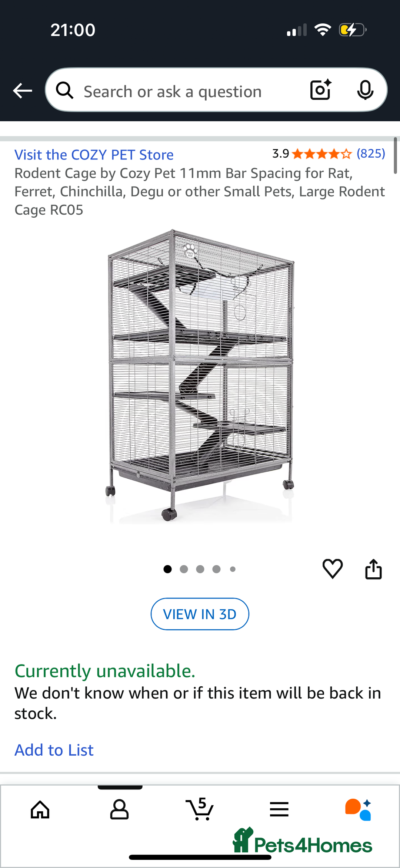This screenshot has height=868, width=400.
Task: Open the shopping cart with 5 items
Action: click(x=200, y=809)
